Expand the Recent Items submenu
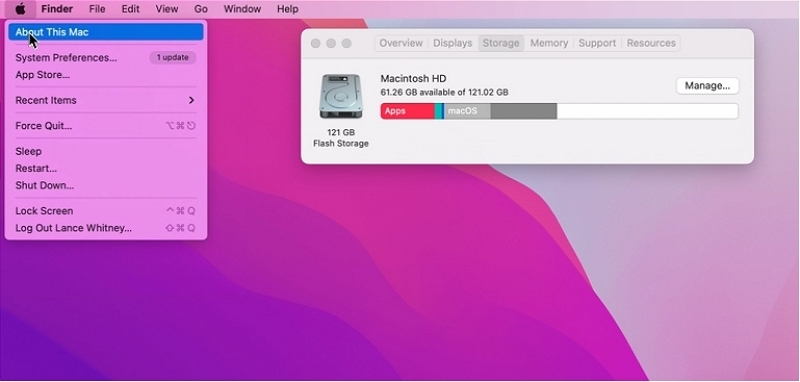Screen dimensions: 800x382 click(106, 100)
